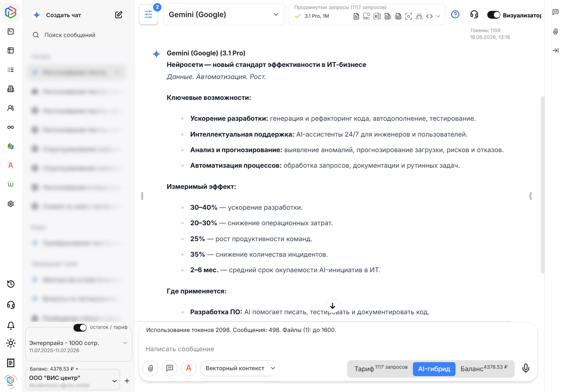Toggle the остаток / тариф switch
Viewport: 566px width, 392px height.
click(x=80, y=328)
